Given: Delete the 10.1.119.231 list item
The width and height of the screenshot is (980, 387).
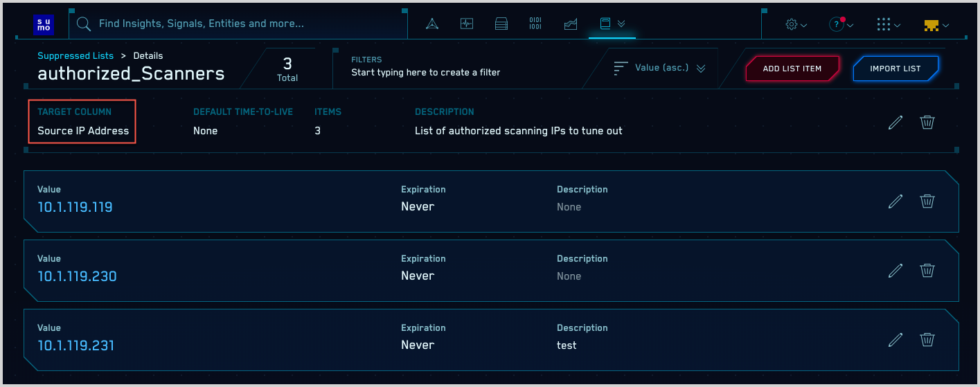Looking at the screenshot, I should [927, 340].
